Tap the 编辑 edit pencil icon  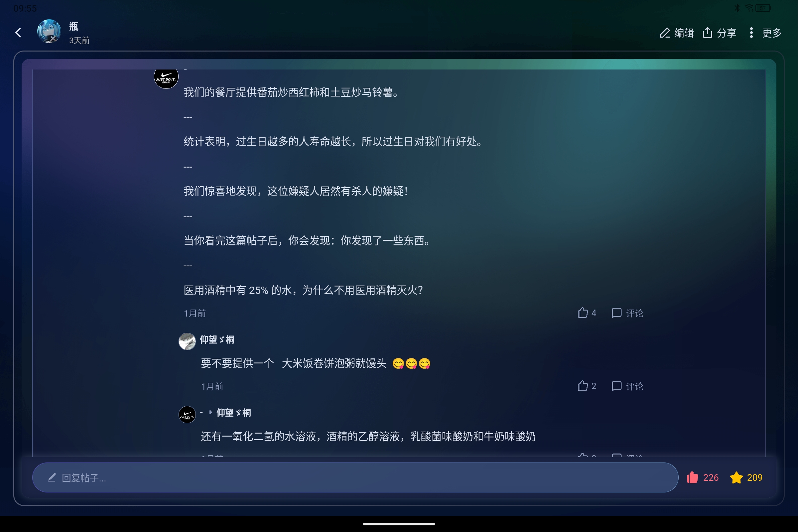point(665,33)
